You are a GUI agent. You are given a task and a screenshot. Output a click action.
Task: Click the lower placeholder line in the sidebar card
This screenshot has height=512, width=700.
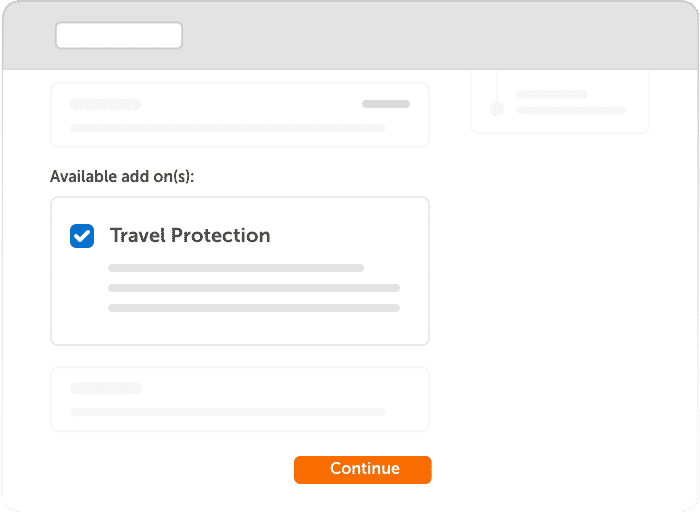571,110
